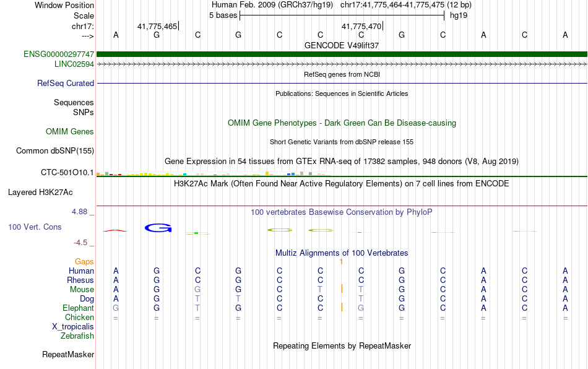Click the SNPs track label

[84, 112]
